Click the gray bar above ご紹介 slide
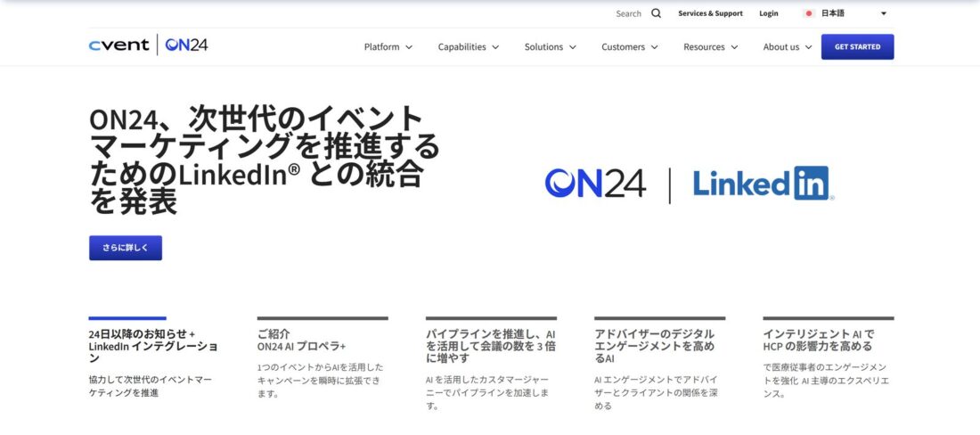Screen dimensions: 980x435 (323, 318)
